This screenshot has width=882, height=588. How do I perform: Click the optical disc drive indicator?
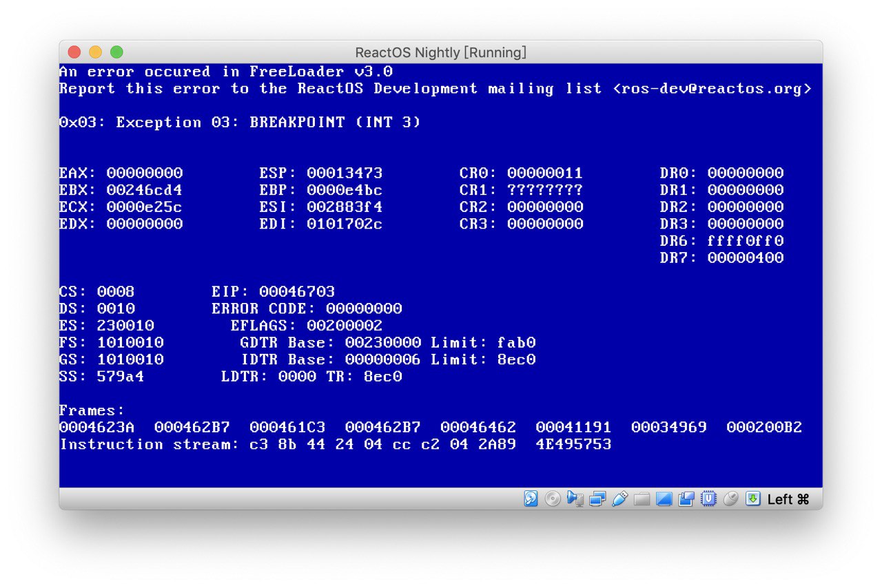[553, 499]
